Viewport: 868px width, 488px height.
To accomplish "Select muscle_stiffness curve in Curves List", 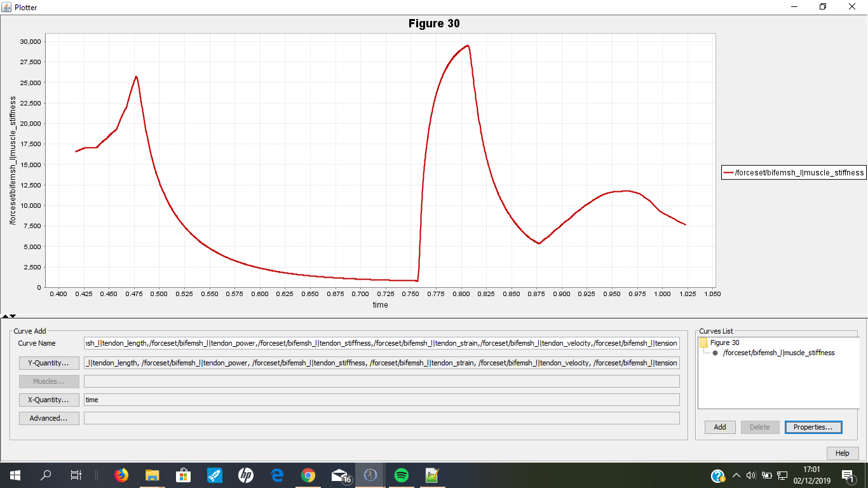I will tap(778, 353).
